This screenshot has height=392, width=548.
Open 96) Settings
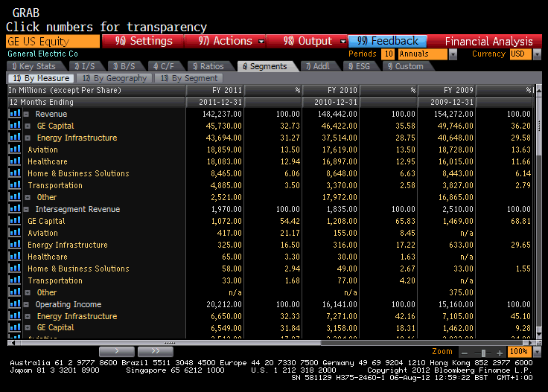tap(143, 41)
